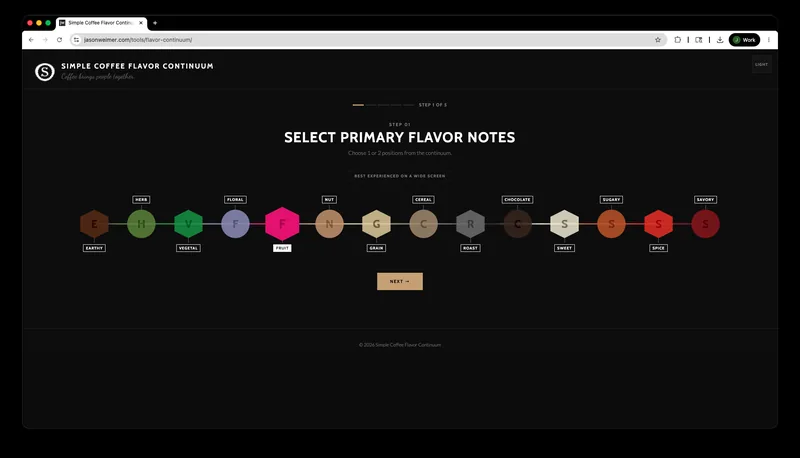This screenshot has width=800, height=458.
Task: Select the red Spice hexagon
Action: click(659, 224)
